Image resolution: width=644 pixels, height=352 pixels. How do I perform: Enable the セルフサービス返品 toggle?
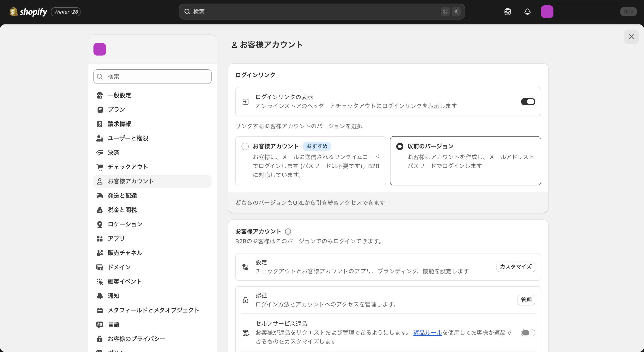528,333
